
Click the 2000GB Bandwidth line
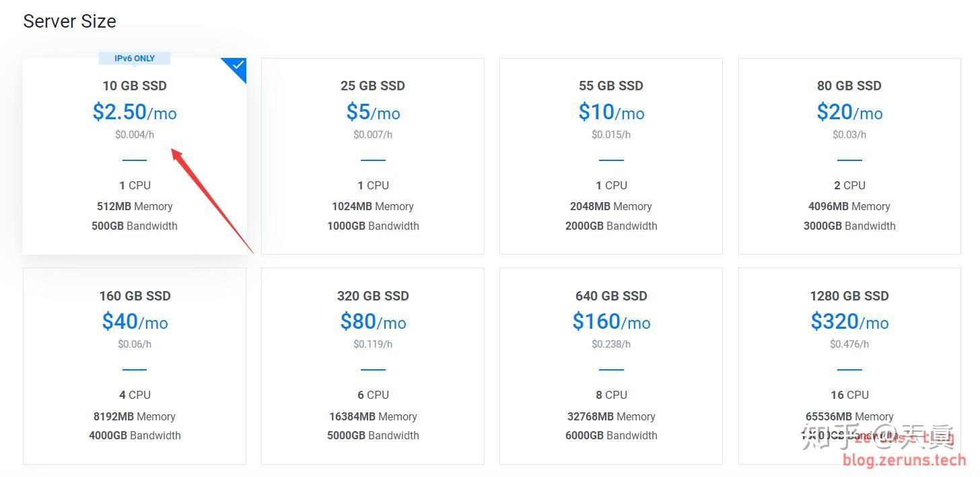pyautogui.click(x=611, y=226)
